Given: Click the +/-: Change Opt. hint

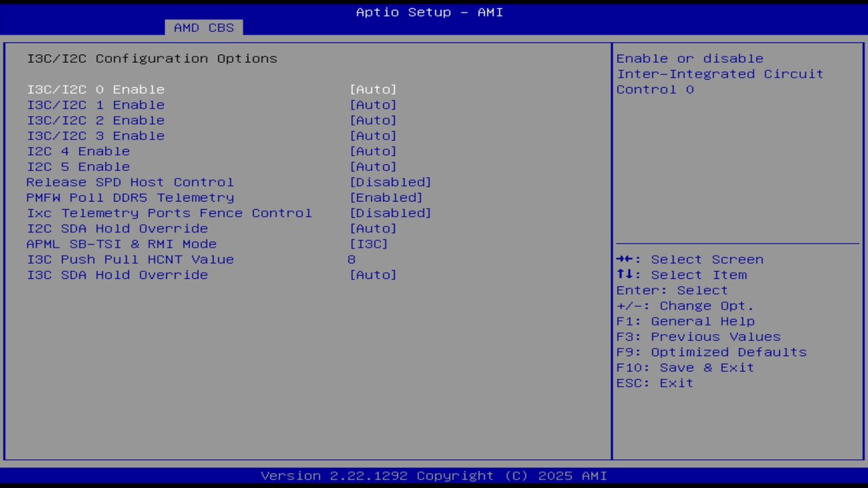Looking at the screenshot, I should pos(686,306).
